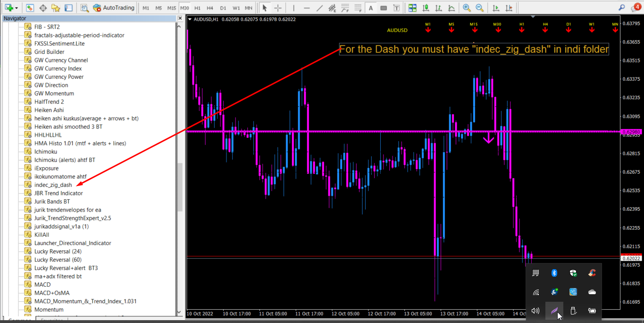
Task: Select FXSSI.Sentiment.Lite indicator
Action: [59, 43]
